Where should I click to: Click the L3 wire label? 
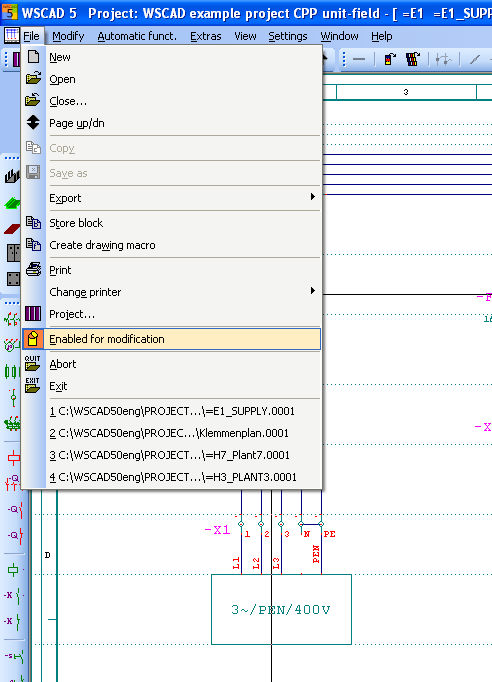click(x=276, y=563)
